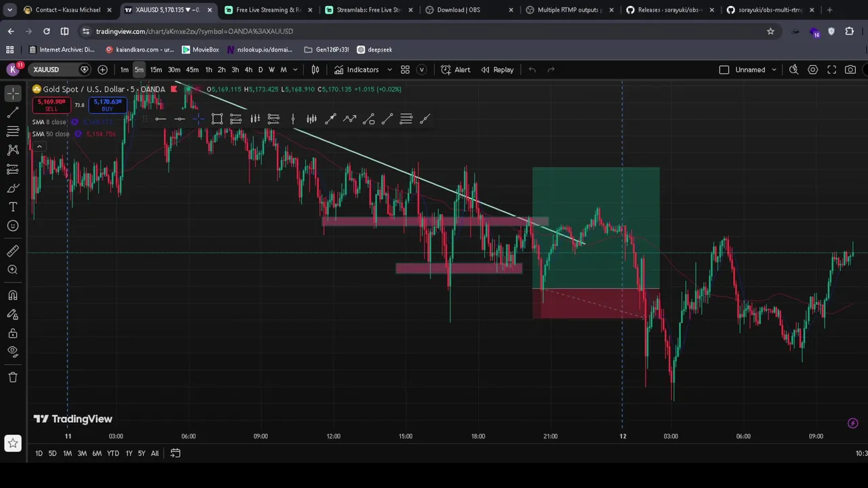Screen dimensions: 868x488
Task: Select the 1m timeframe
Action: coord(124,70)
